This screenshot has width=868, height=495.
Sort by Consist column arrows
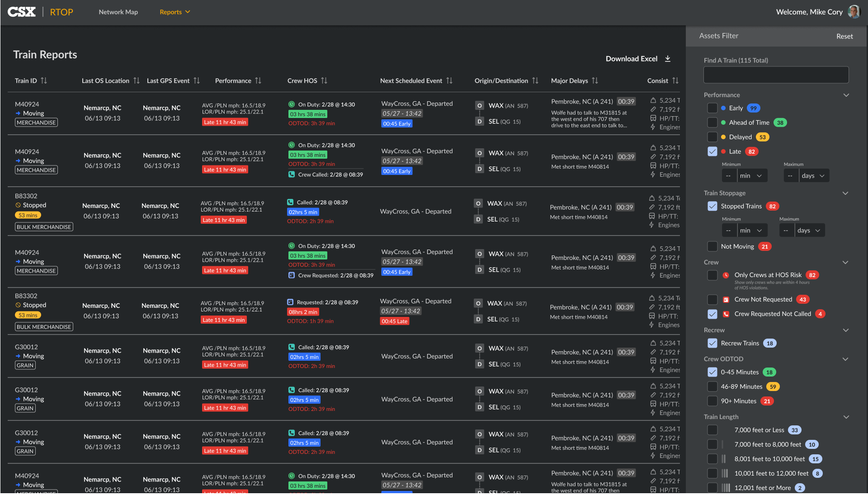pos(675,80)
